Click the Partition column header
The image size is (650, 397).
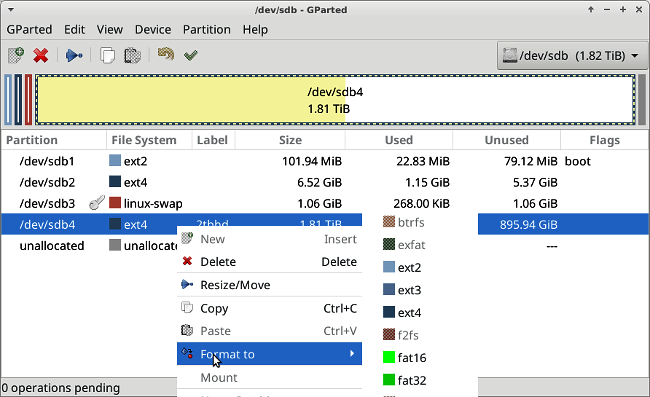click(x=54, y=140)
